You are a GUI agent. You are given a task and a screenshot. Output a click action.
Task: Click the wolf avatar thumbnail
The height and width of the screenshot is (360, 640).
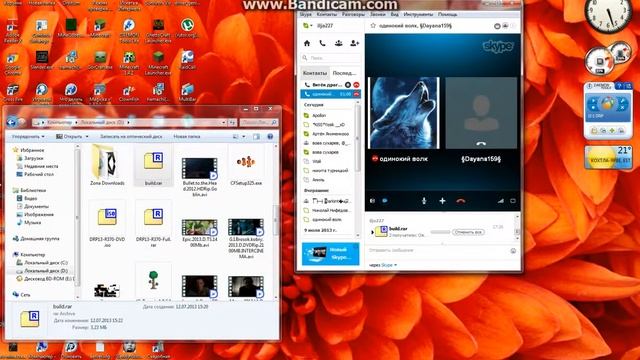404,113
